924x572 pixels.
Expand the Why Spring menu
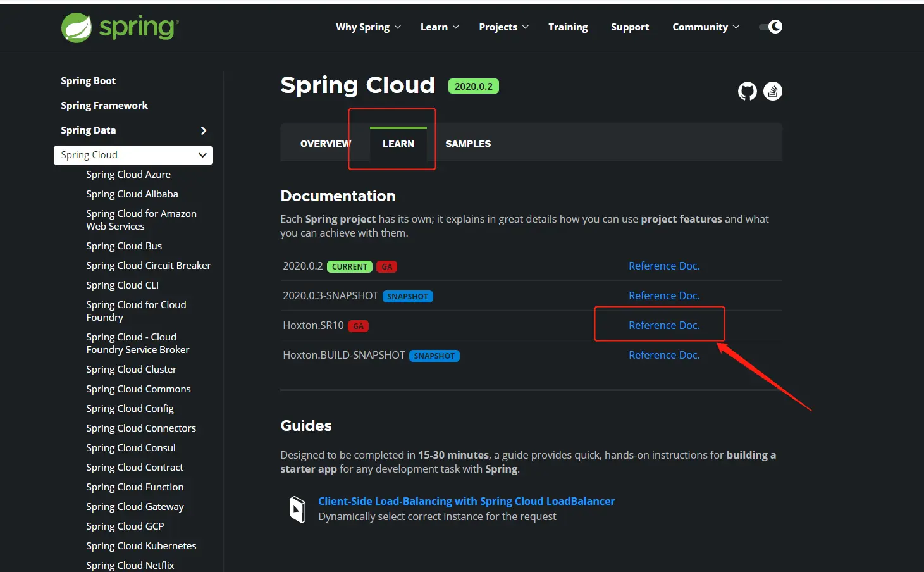point(368,27)
